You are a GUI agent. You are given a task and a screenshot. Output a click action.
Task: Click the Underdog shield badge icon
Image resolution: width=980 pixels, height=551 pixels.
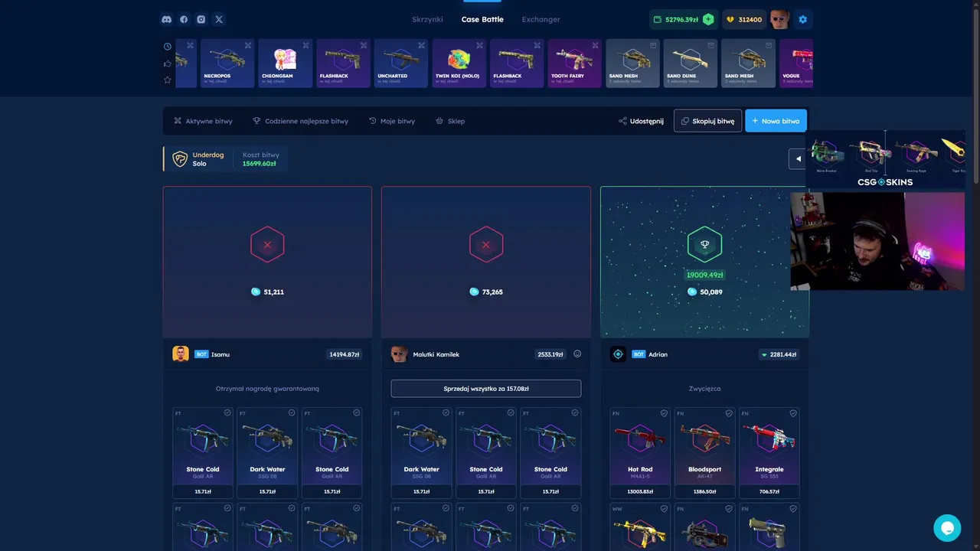[180, 159]
